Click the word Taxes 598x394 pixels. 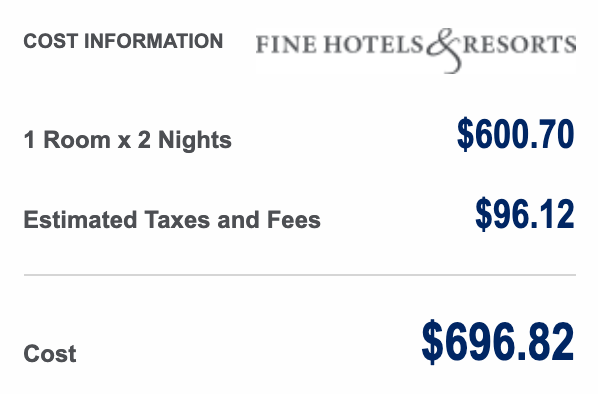(x=177, y=220)
